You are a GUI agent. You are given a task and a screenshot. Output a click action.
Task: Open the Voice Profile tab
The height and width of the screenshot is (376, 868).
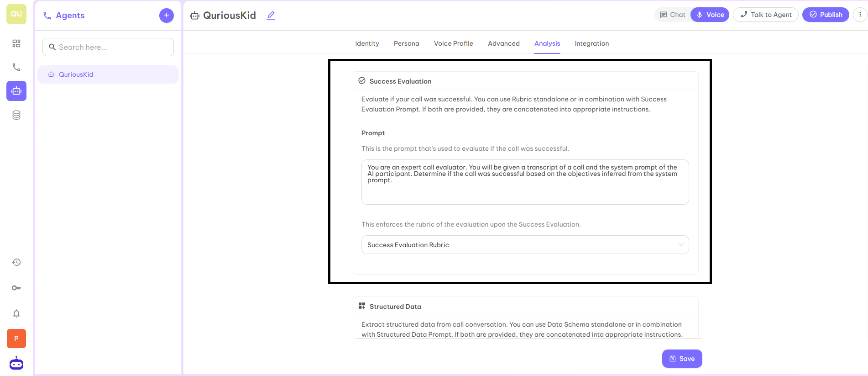[454, 43]
